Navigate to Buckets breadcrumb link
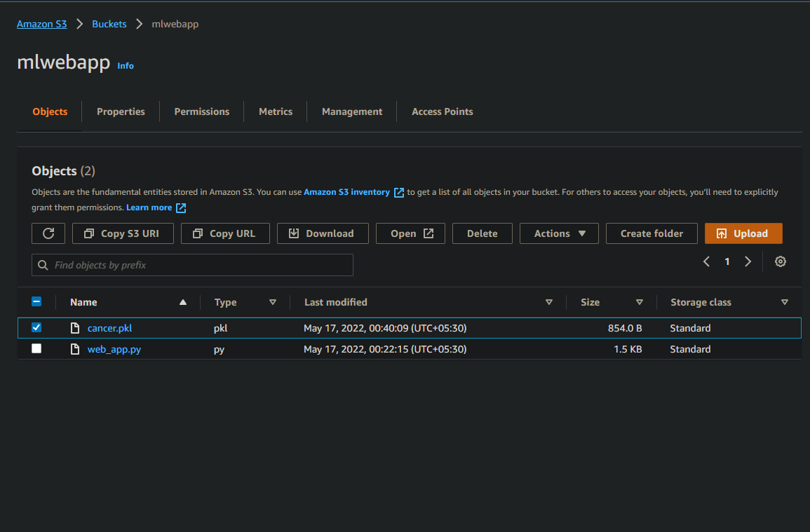 (x=109, y=25)
